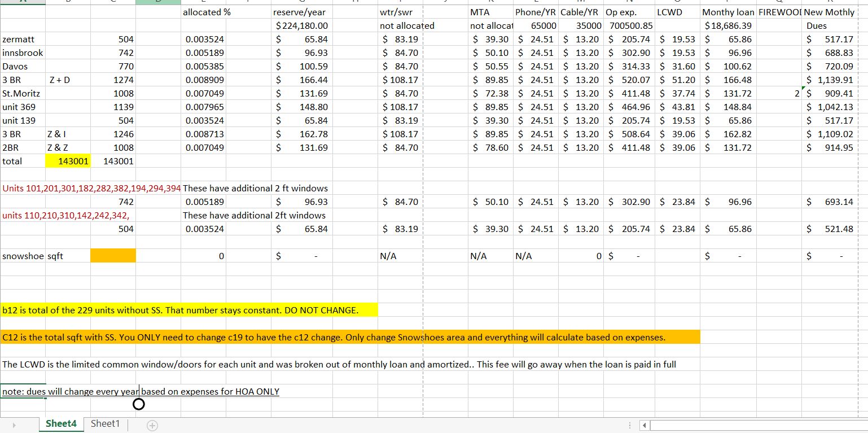Select the 'Dues' cell
This screenshot has width=868, height=433.
tap(830, 26)
